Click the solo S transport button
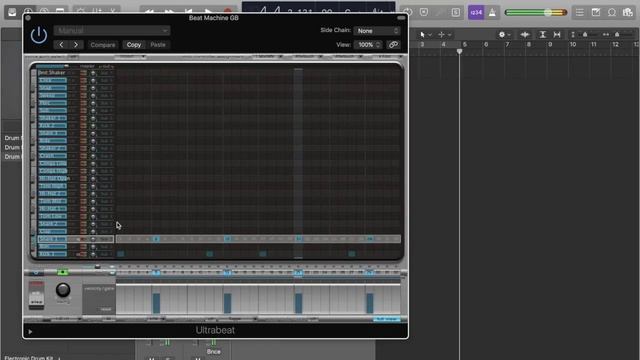This screenshot has width=640, height=360. click(x=456, y=13)
